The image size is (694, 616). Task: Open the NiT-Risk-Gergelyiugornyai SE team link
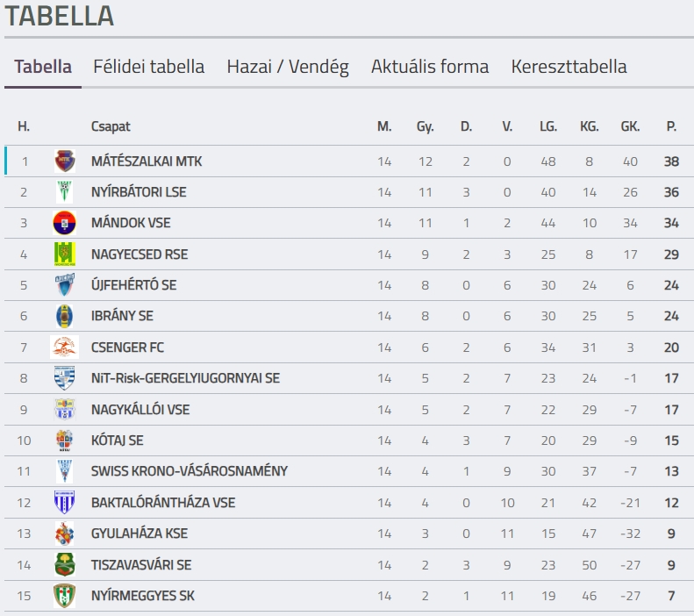tap(185, 378)
